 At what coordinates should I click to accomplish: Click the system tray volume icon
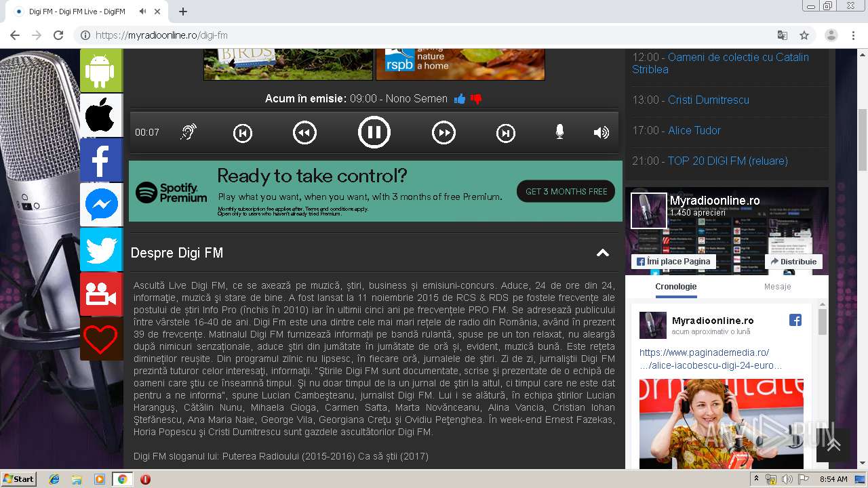(787, 479)
